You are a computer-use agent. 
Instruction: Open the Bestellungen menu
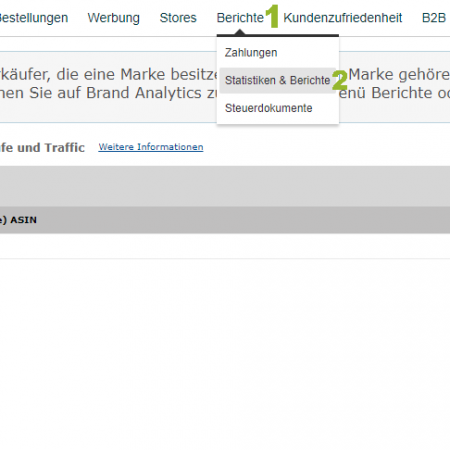tap(34, 18)
